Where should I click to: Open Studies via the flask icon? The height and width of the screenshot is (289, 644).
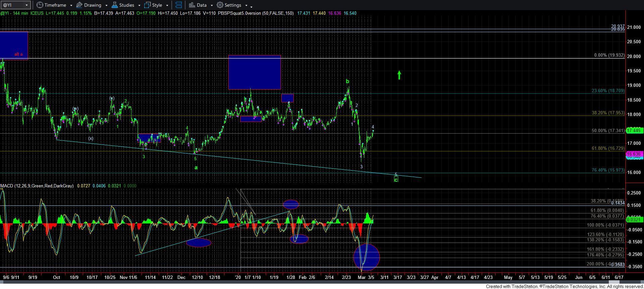click(115, 5)
